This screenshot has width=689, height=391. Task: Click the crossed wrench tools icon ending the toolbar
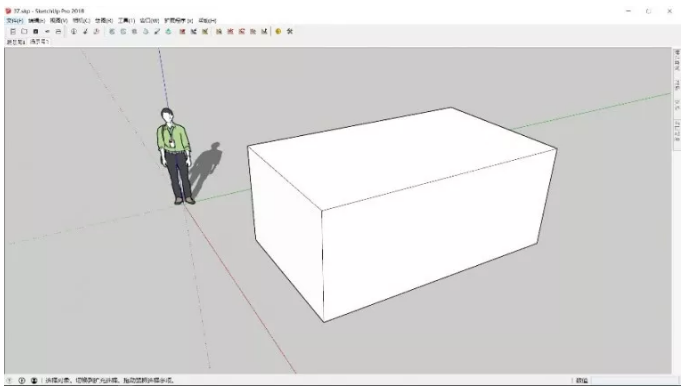point(290,32)
